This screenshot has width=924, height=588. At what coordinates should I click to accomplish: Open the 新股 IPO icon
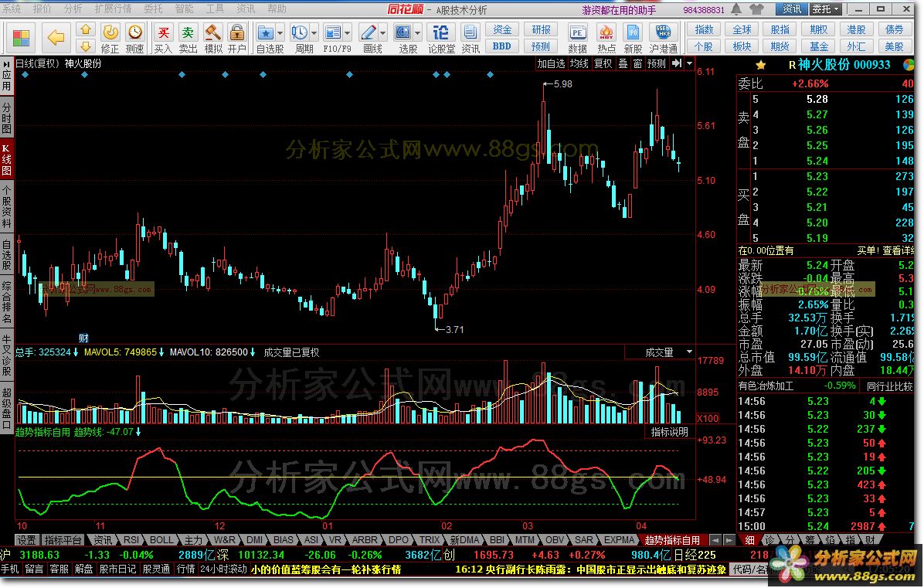click(633, 39)
